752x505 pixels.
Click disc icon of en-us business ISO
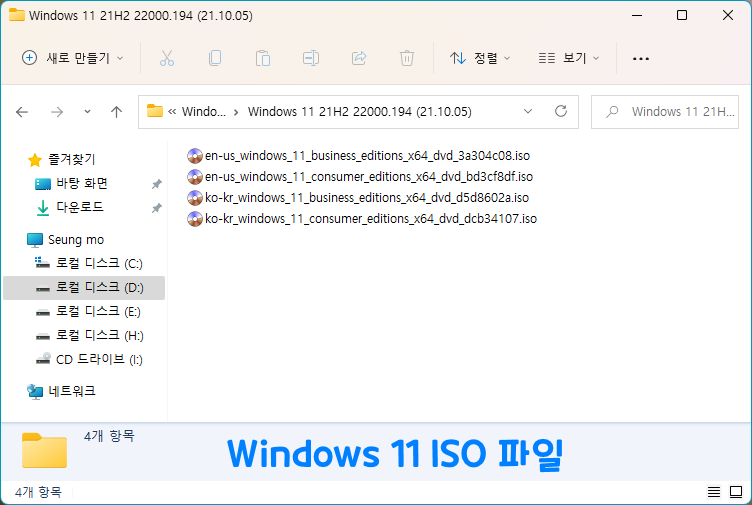pyautogui.click(x=195, y=156)
